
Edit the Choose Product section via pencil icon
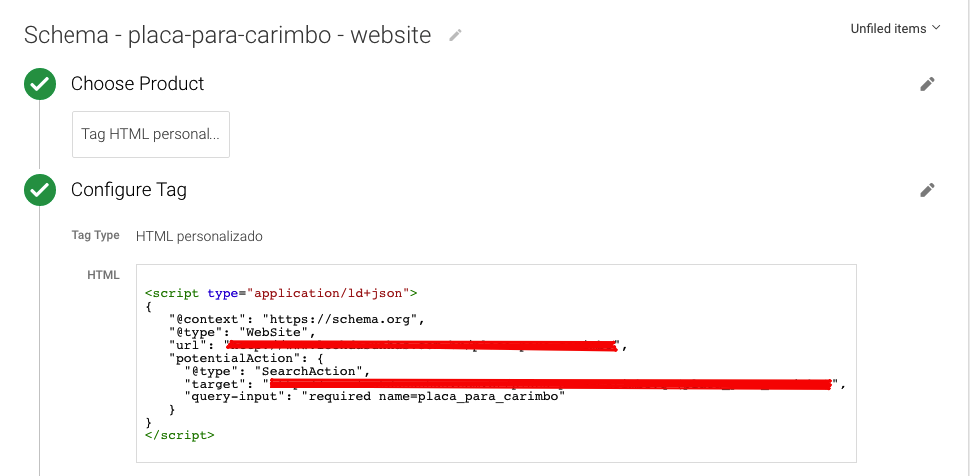click(927, 85)
